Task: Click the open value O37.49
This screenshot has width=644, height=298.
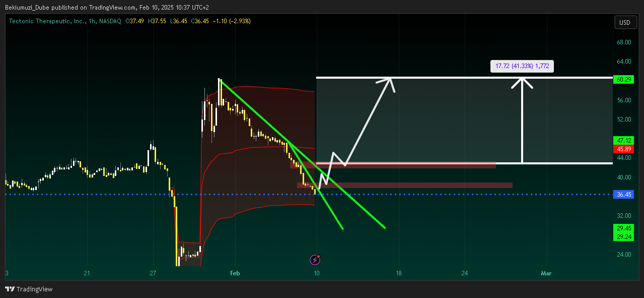Action: point(135,21)
